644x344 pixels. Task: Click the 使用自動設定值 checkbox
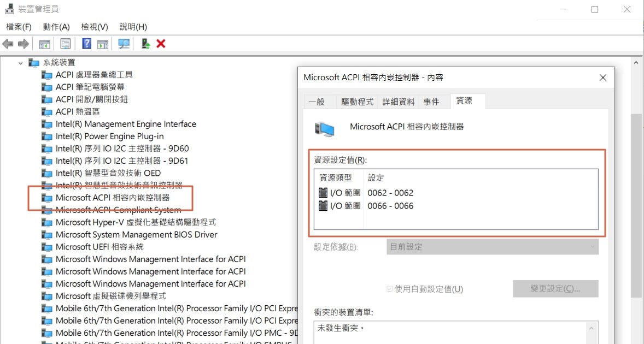[x=389, y=289]
